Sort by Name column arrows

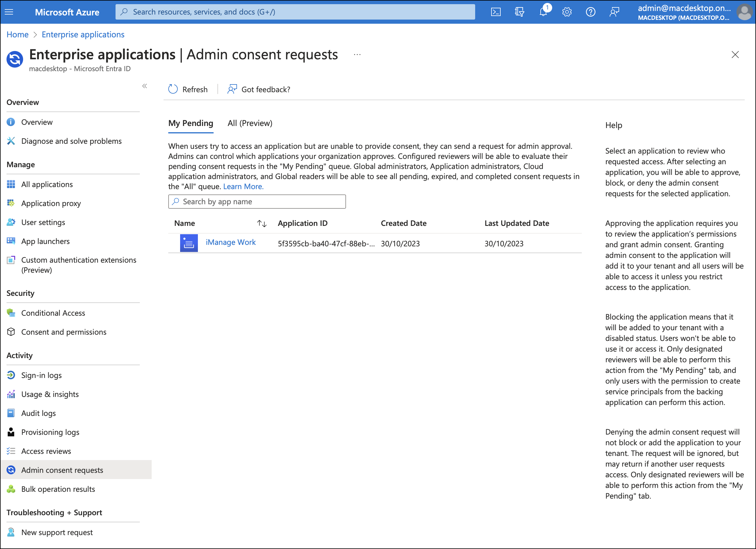[262, 224]
